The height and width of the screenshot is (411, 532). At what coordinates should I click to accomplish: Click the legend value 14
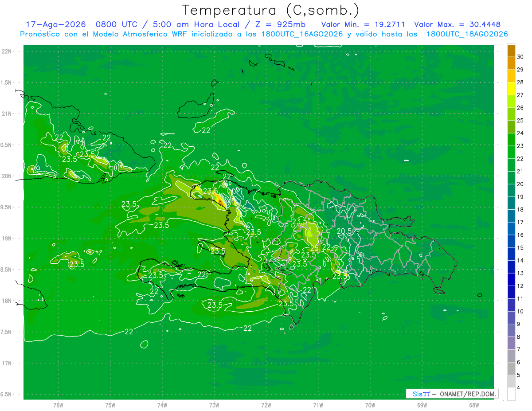(x=520, y=260)
